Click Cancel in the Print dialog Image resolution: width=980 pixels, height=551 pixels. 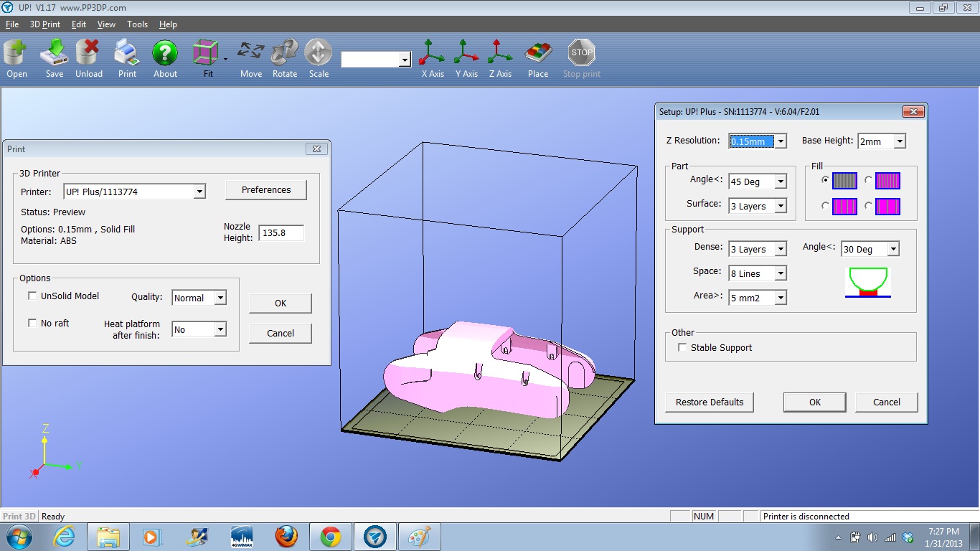click(281, 333)
